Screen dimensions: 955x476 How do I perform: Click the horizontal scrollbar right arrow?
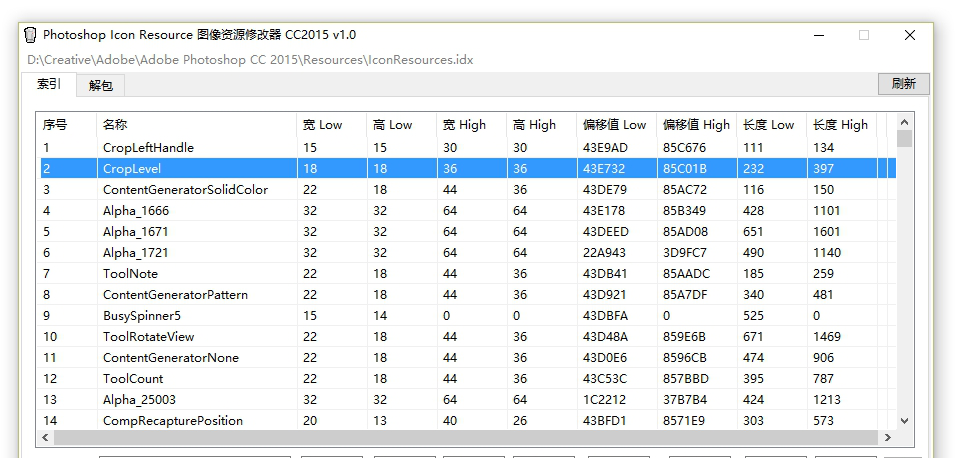tap(887, 437)
